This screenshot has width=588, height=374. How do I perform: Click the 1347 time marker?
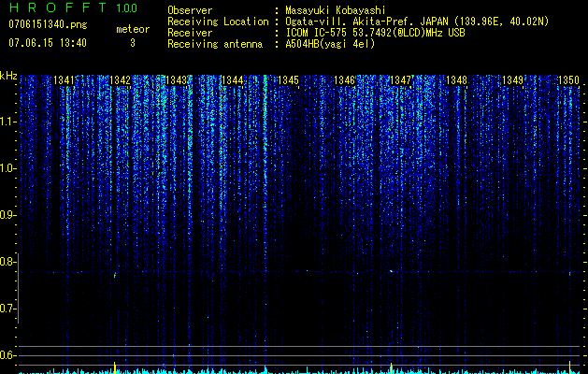click(x=400, y=80)
